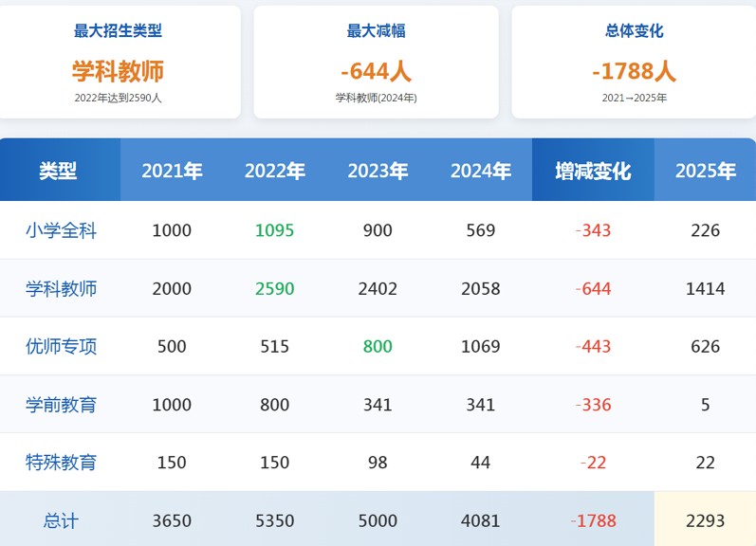Select the 最大减幅 summary card title
The image size is (756, 546).
(x=377, y=31)
